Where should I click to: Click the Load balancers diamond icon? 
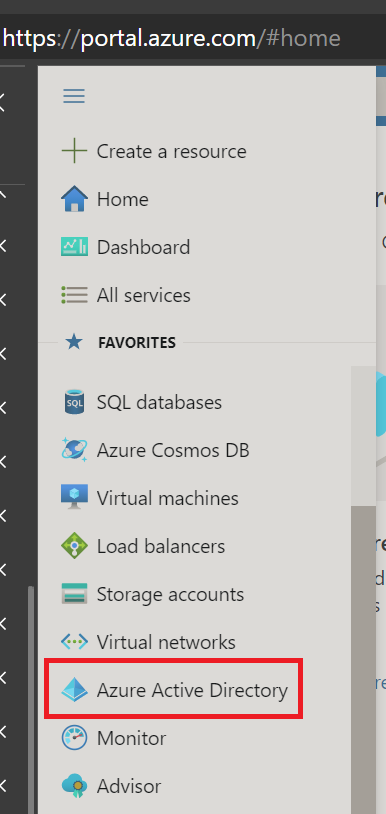point(74,546)
